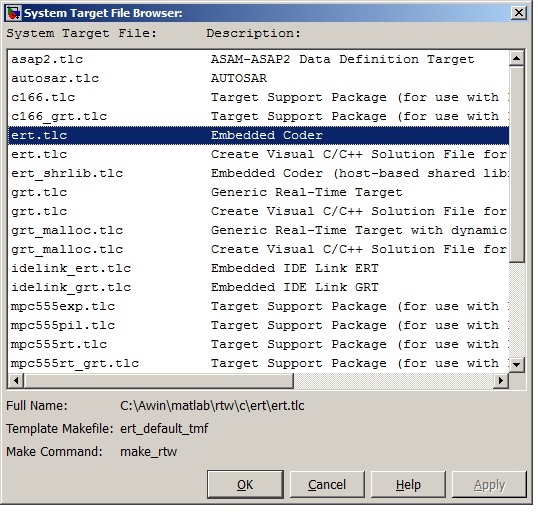538x512 pixels.
Task: Select grt_malloc.tlc Create Visual C/C++ Solution row
Action: click(x=258, y=249)
